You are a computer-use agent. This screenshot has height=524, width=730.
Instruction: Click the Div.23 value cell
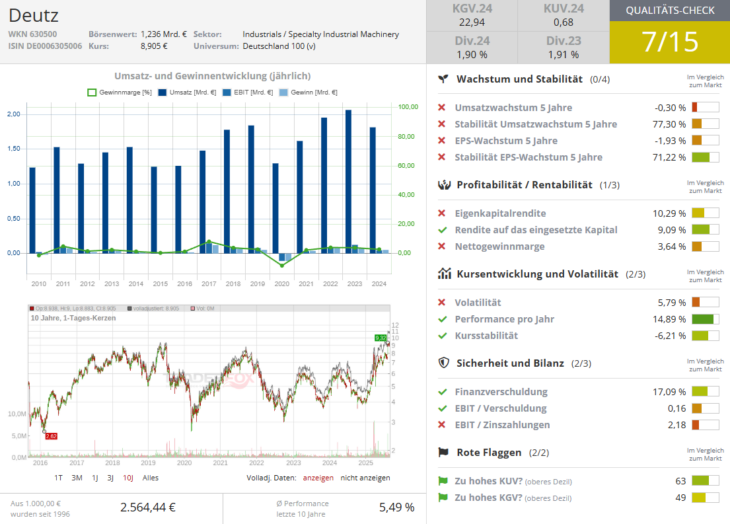563,48
